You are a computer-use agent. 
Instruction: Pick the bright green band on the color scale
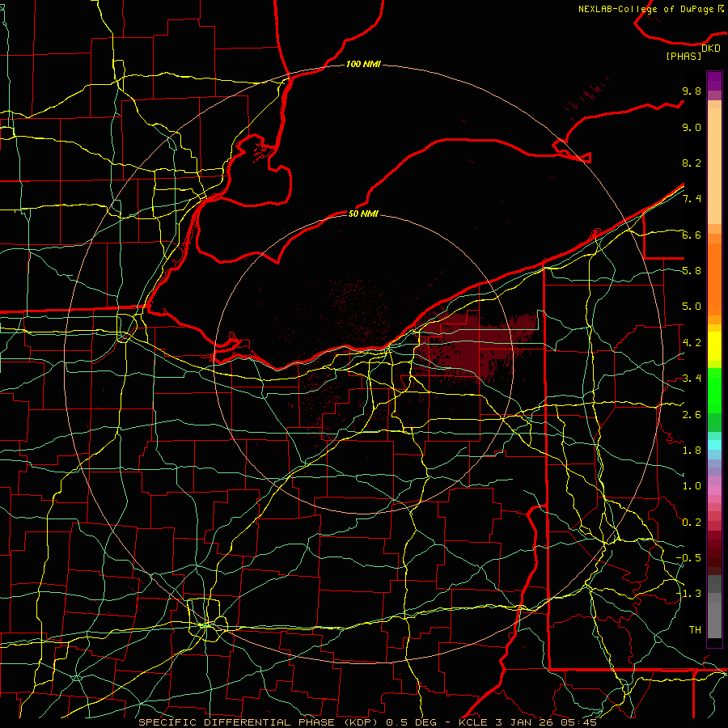pos(714,390)
